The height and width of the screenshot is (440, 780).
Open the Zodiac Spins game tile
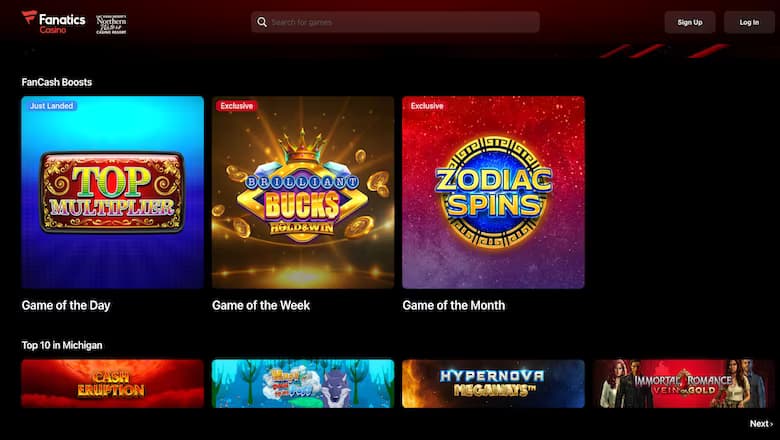(x=493, y=192)
